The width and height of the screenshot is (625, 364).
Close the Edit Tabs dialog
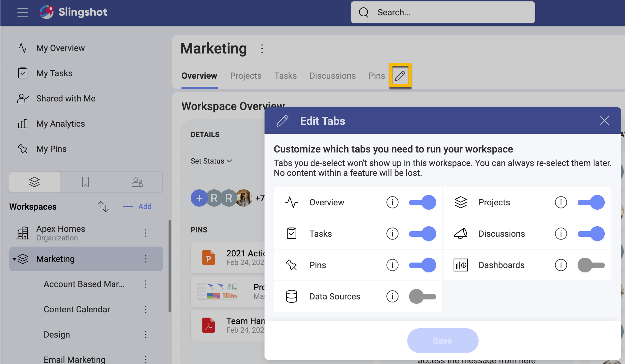[x=605, y=121]
